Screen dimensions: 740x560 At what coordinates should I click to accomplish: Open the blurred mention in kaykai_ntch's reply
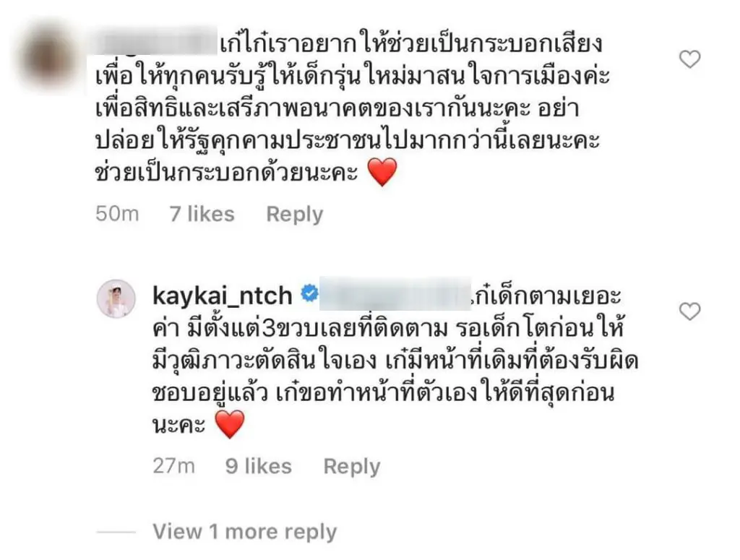[x=395, y=293]
